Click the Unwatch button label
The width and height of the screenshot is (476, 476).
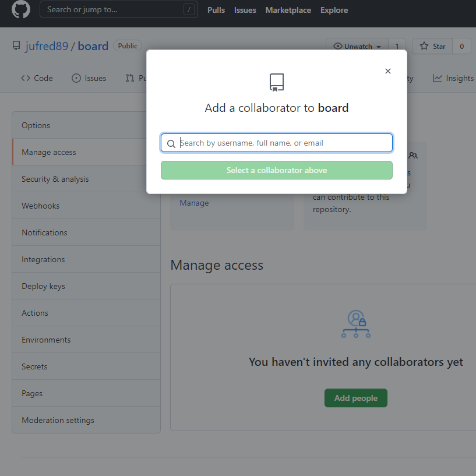(358, 46)
